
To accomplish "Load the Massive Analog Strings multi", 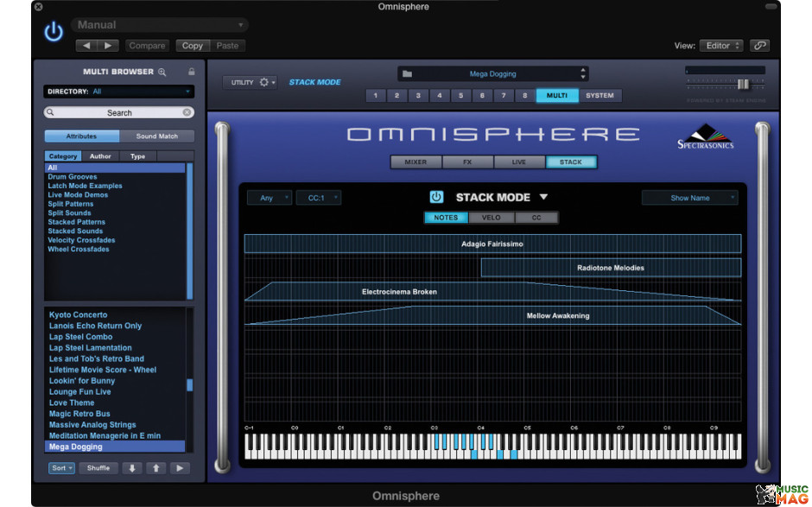I will click(x=92, y=425).
